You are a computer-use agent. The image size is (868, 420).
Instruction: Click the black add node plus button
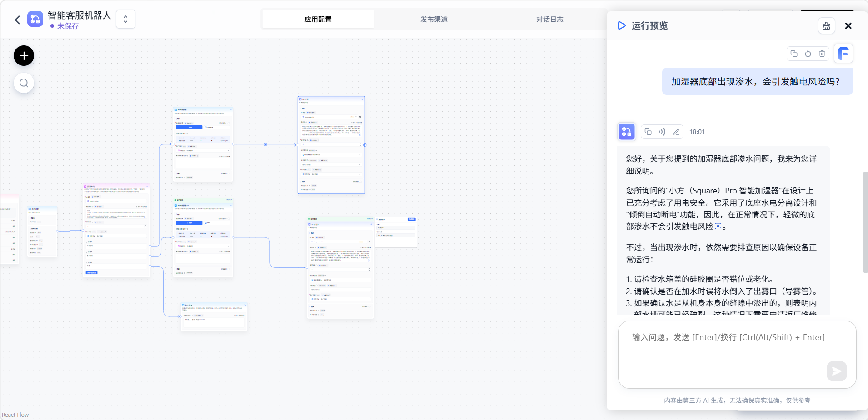(24, 56)
